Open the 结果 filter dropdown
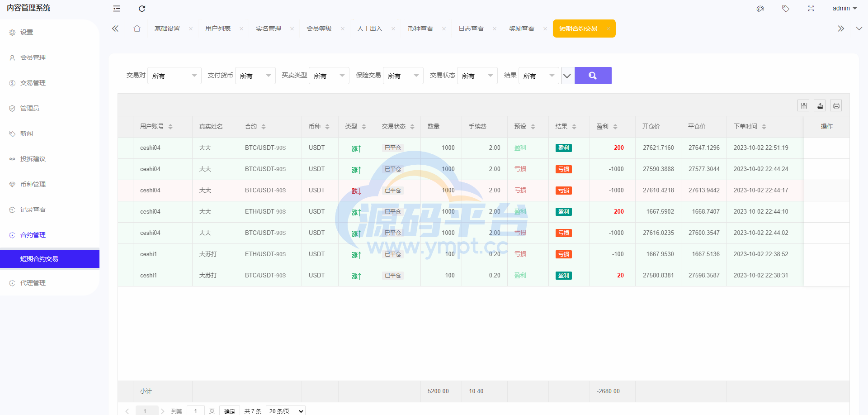 (x=539, y=76)
